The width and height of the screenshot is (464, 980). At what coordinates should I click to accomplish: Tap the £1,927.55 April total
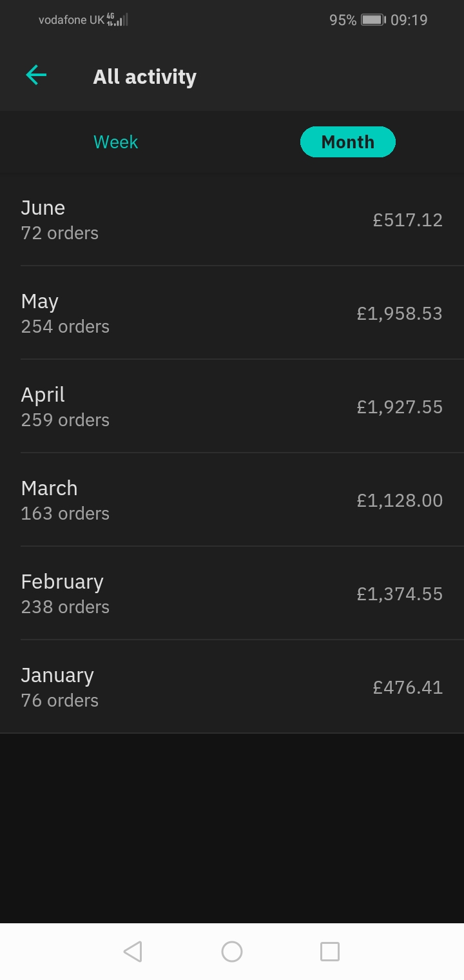coord(400,407)
